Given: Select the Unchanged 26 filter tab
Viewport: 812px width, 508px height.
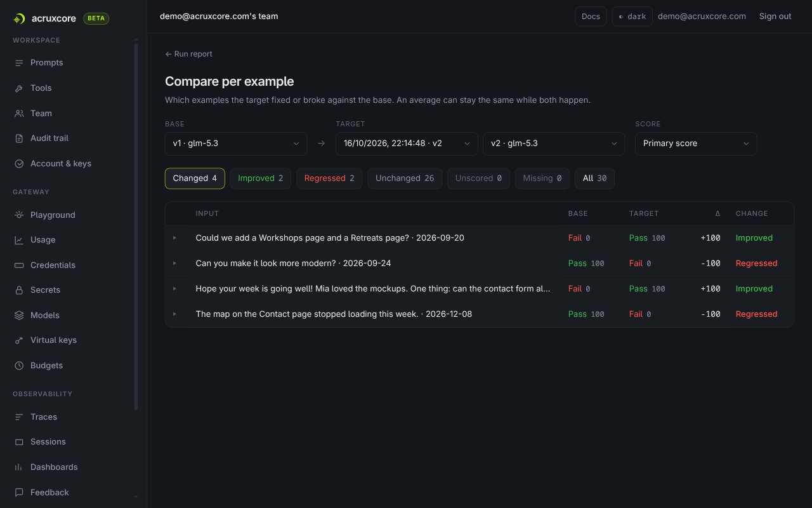Looking at the screenshot, I should click(x=405, y=178).
